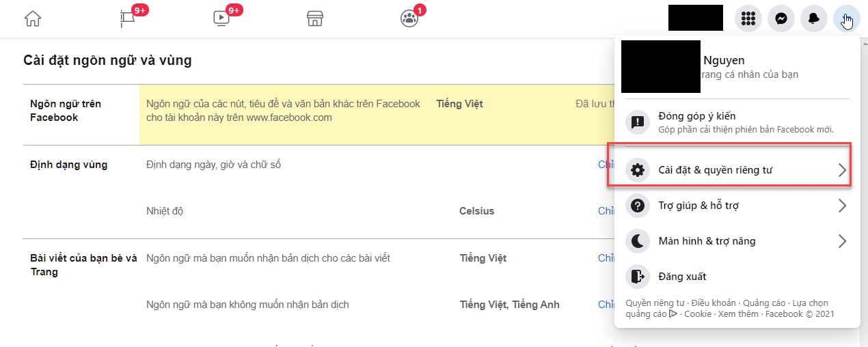This screenshot has height=347, width=868.
Task: Expand Màn hình & trợ năng chevron
Action: tap(842, 241)
